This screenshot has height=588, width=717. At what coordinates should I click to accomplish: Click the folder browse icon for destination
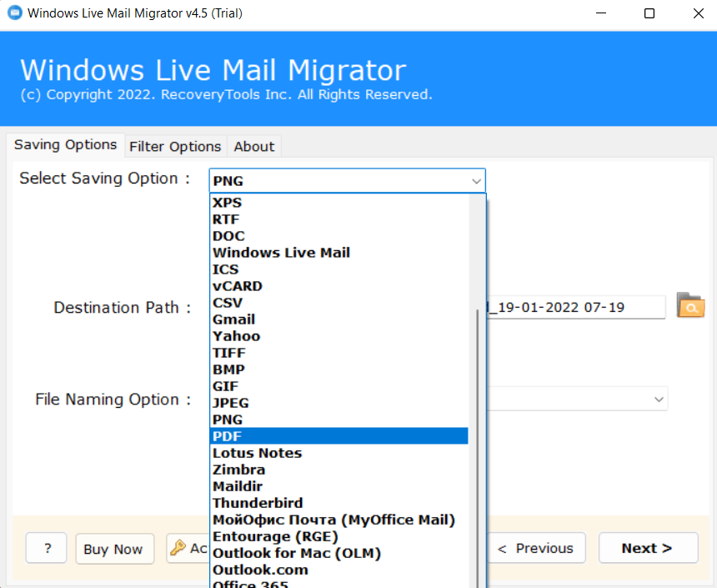pyautogui.click(x=690, y=305)
